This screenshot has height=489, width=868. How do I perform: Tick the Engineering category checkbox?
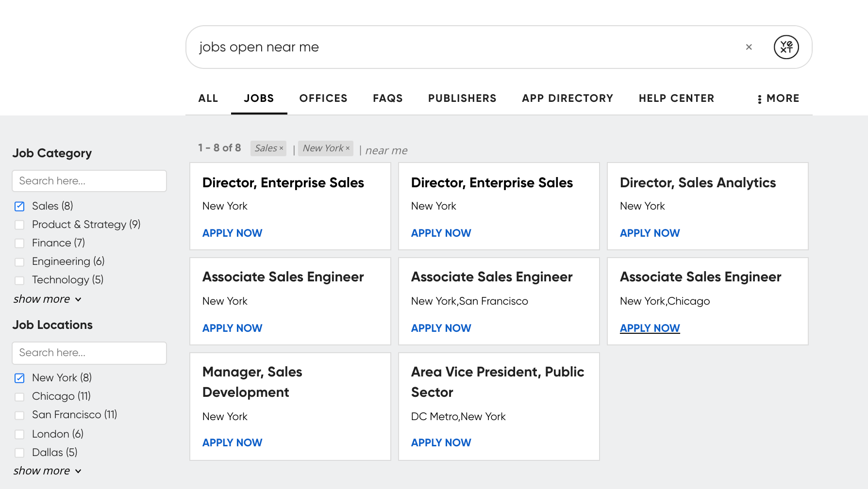click(19, 262)
